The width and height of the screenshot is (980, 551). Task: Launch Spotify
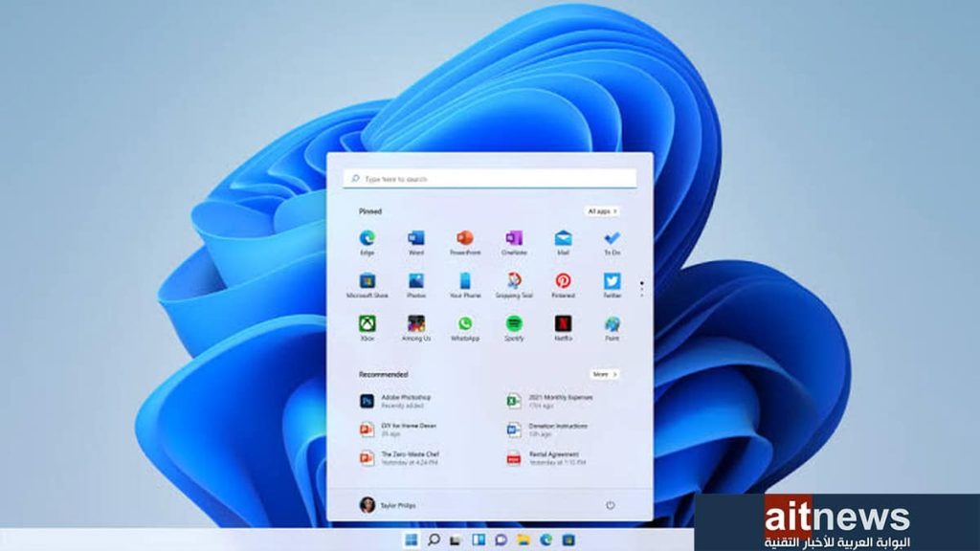[514, 328]
